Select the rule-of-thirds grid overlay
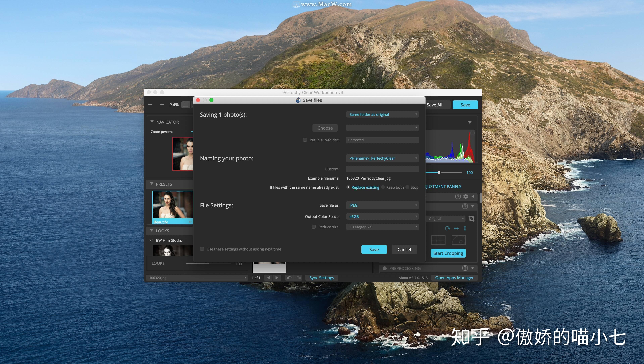Image resolution: width=644 pixels, height=364 pixels. point(438,240)
